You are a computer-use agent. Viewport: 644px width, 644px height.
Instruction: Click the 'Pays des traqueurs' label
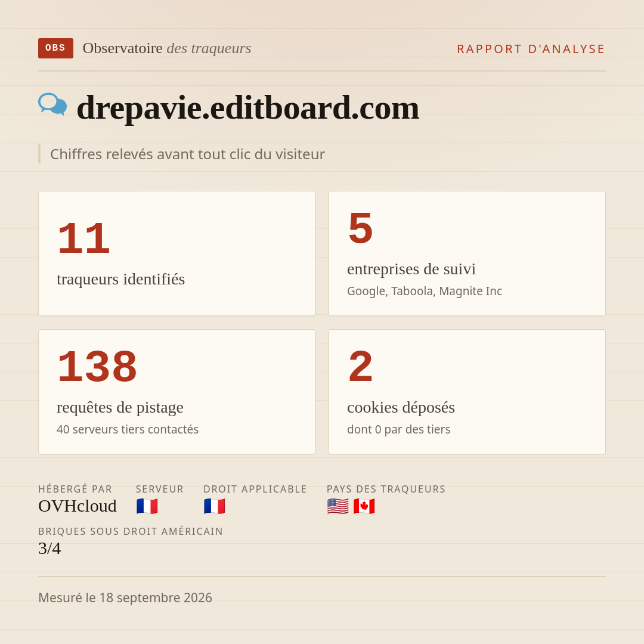point(386,489)
